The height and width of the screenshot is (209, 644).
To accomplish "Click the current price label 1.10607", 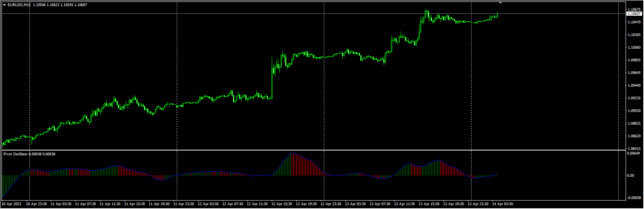I will [x=634, y=13].
